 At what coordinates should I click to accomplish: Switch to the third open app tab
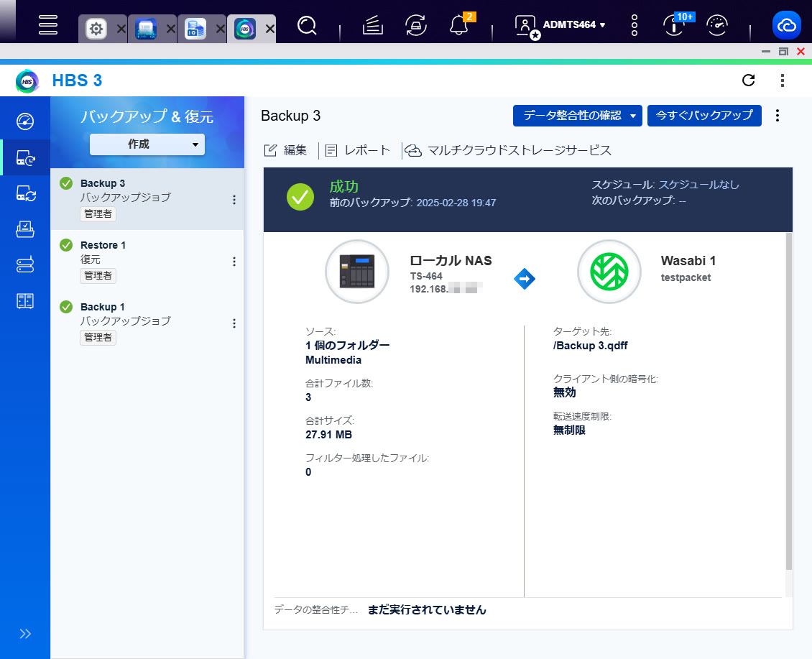(x=195, y=29)
